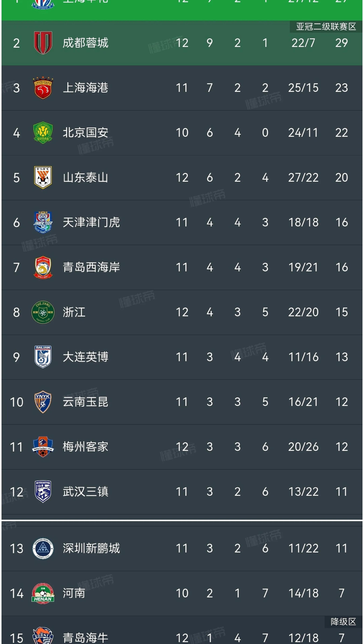Select the Shenzhen Peng City round logo
The height and width of the screenshot is (644, 364).
(x=43, y=548)
